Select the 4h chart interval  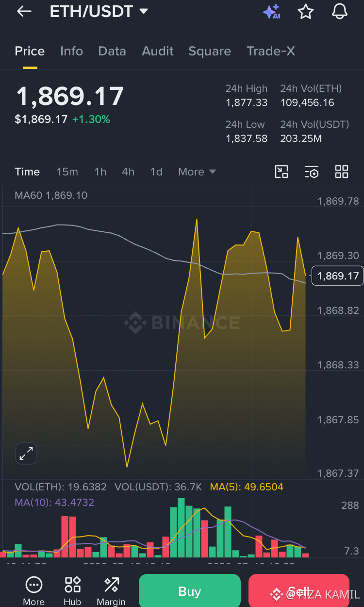[x=128, y=172]
